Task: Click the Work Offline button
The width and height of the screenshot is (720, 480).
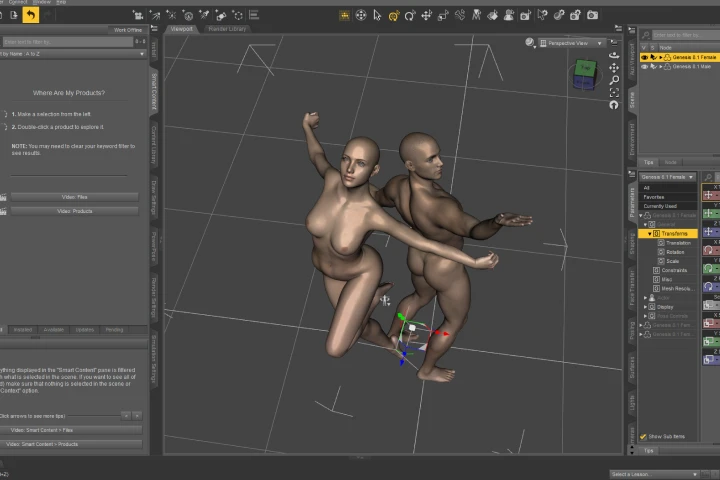Action: pyautogui.click(x=128, y=30)
